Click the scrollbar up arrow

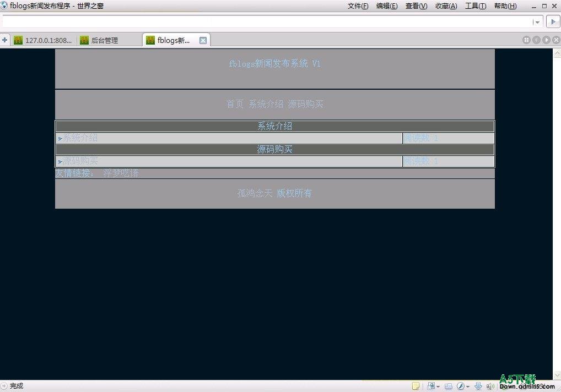click(x=557, y=53)
